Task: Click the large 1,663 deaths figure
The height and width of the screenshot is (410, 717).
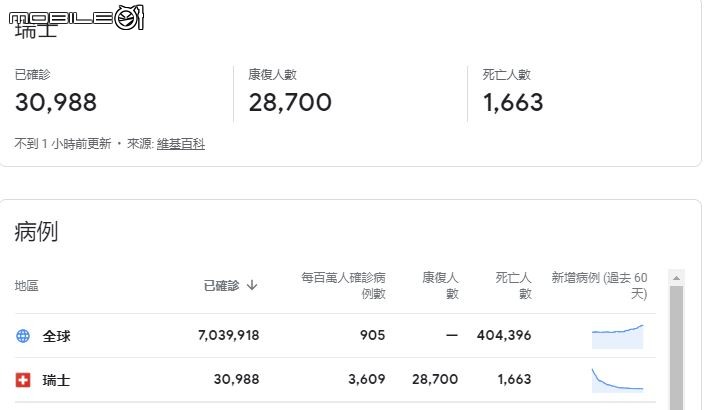Action: (x=513, y=102)
